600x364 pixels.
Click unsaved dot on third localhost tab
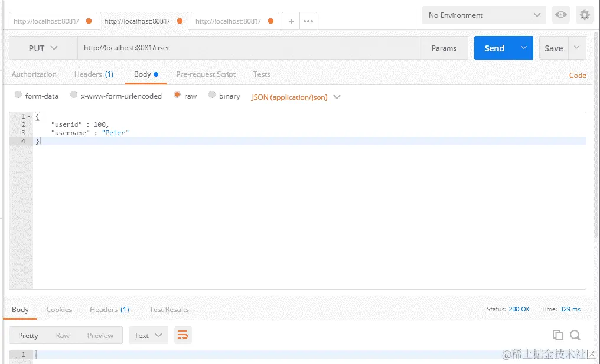[270, 21]
